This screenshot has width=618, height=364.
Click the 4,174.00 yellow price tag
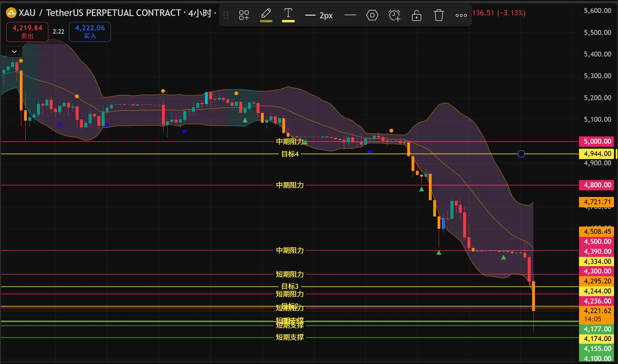tap(596, 339)
